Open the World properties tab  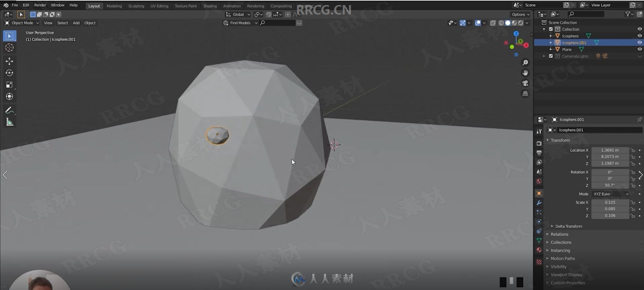pos(539,181)
